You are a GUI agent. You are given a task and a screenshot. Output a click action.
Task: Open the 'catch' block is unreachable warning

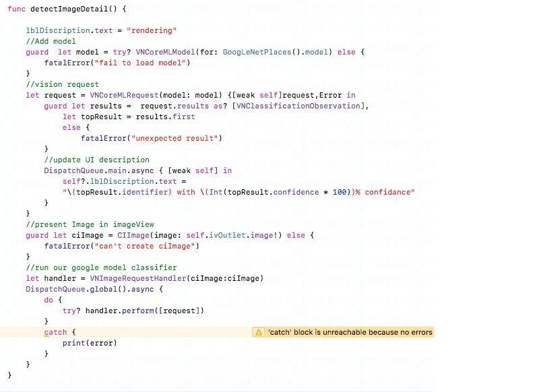click(350, 332)
